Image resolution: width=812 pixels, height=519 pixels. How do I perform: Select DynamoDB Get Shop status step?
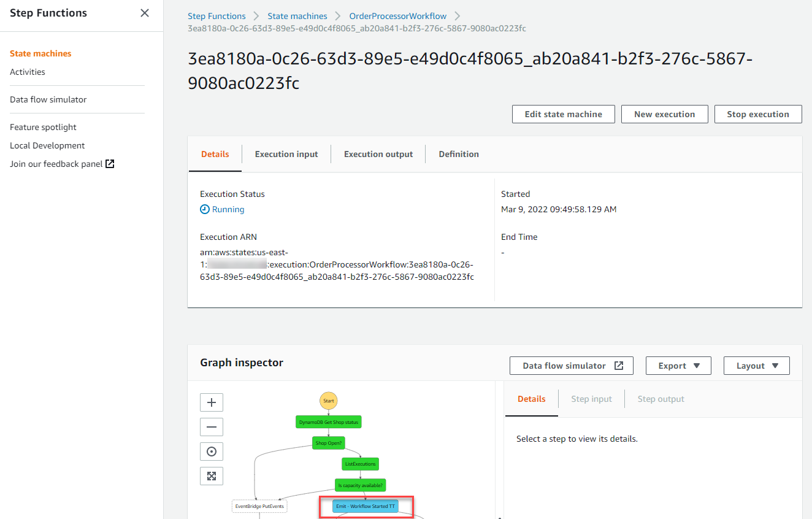(329, 422)
